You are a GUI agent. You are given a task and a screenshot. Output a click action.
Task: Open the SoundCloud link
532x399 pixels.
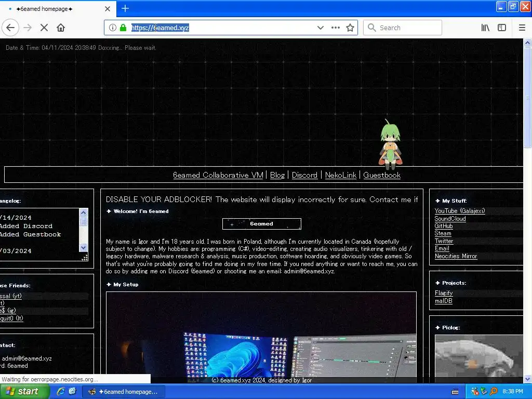tap(450, 219)
